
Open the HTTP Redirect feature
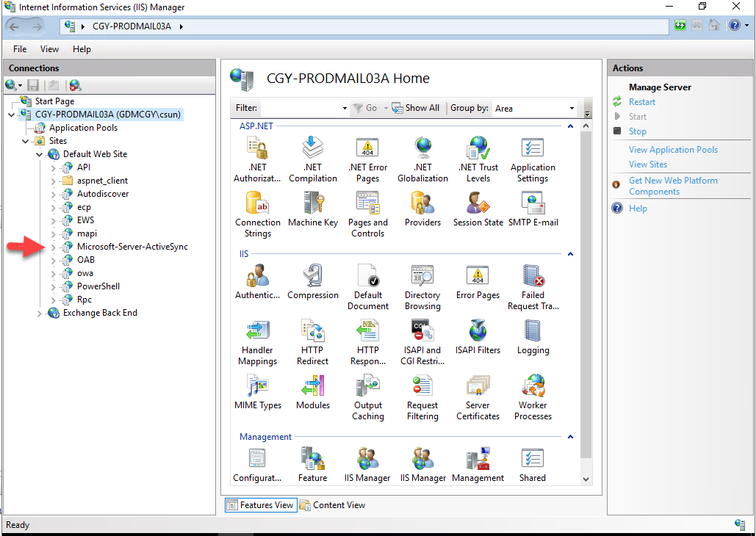coord(313,342)
